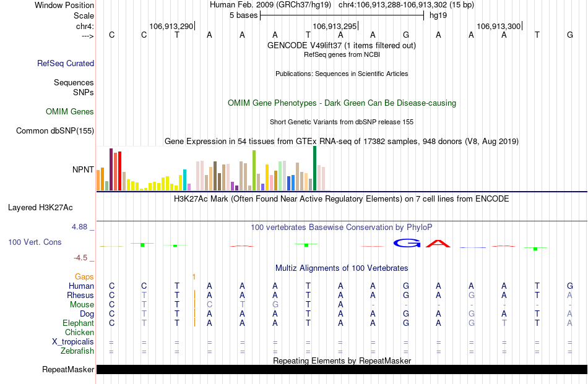Click the G base in the Mouse row
Image resolution: width=588 pixels, height=384 pixels.
[275, 305]
